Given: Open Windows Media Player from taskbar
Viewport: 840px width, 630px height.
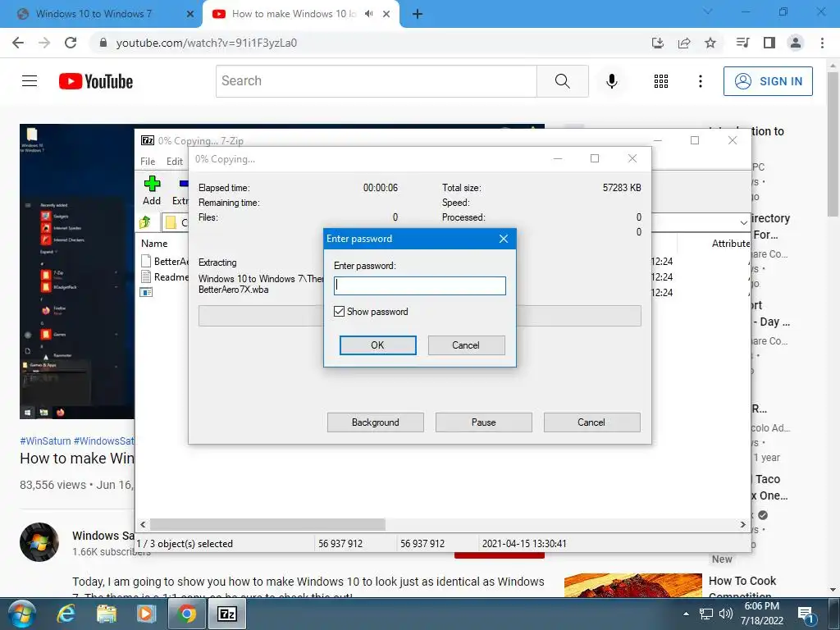Looking at the screenshot, I should pyautogui.click(x=146, y=614).
